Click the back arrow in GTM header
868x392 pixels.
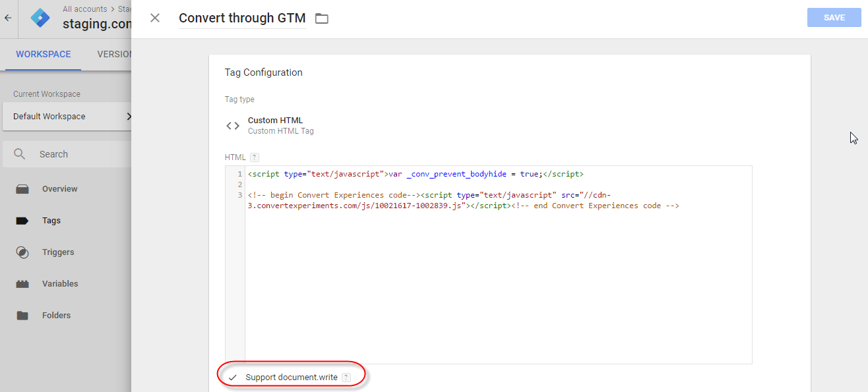pyautogui.click(x=8, y=18)
